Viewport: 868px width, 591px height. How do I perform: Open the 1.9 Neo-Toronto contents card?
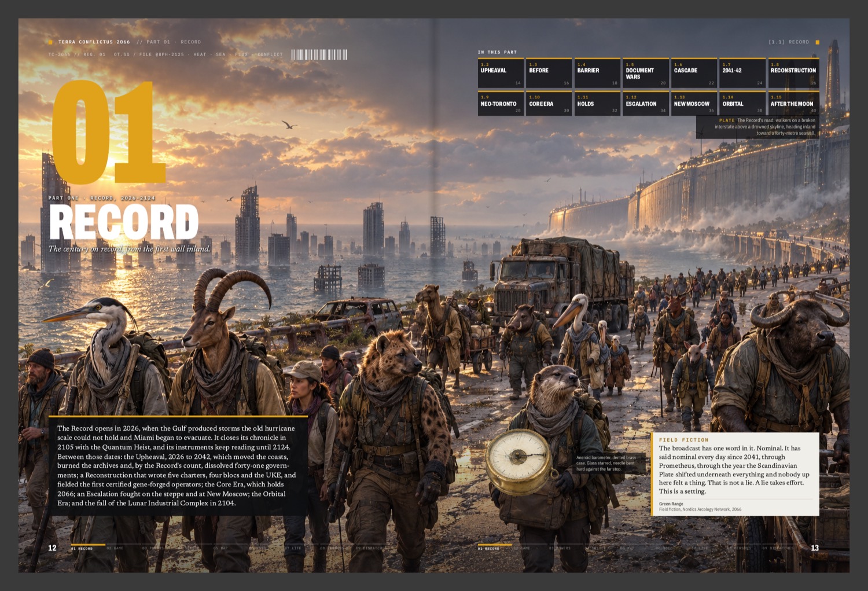[501, 103]
